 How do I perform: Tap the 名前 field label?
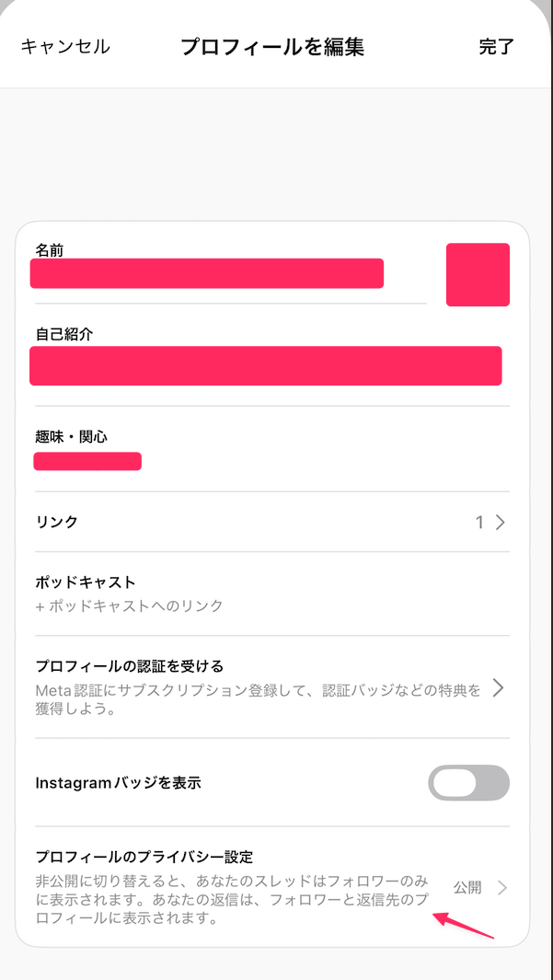pos(47,248)
